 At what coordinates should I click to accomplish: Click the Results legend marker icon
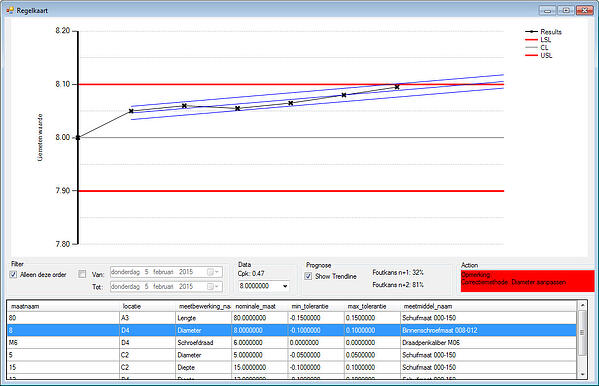point(531,32)
